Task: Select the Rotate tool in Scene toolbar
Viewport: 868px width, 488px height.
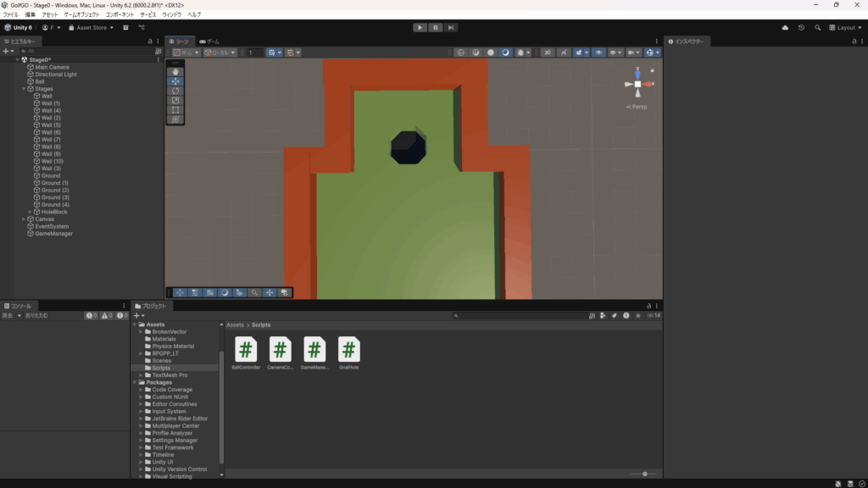Action: pyautogui.click(x=175, y=91)
